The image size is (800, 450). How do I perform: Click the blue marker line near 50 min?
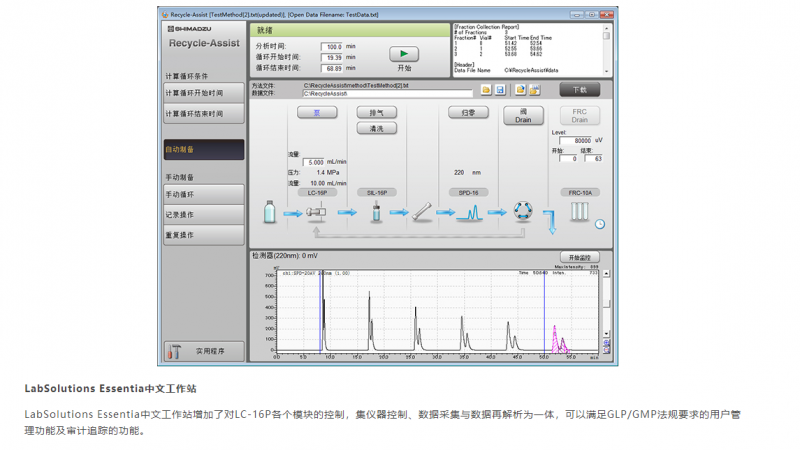[x=544, y=311]
